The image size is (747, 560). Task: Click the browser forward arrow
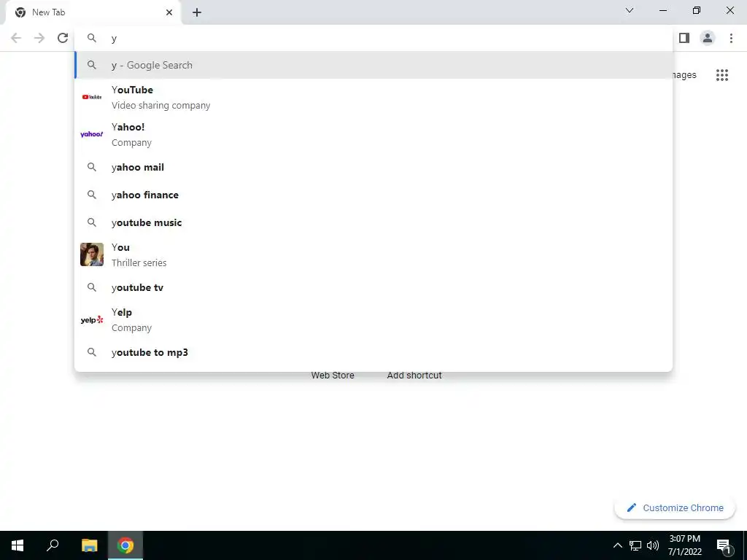tap(39, 38)
